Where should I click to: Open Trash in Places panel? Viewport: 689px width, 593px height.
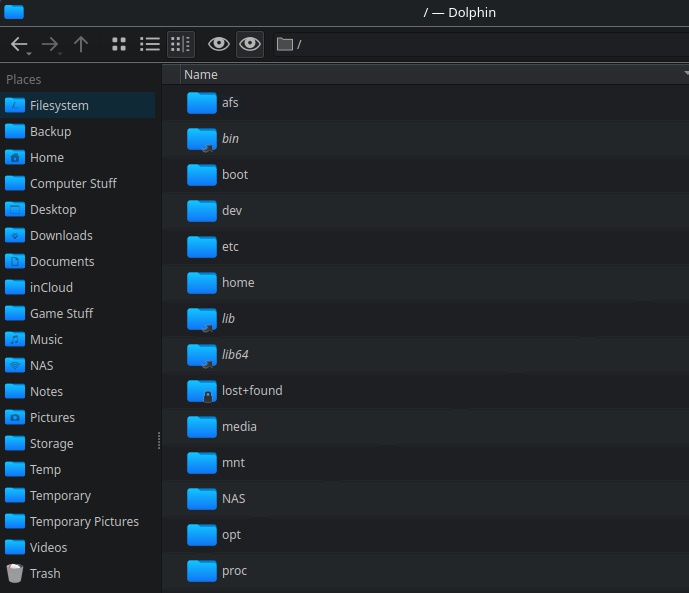point(78,573)
